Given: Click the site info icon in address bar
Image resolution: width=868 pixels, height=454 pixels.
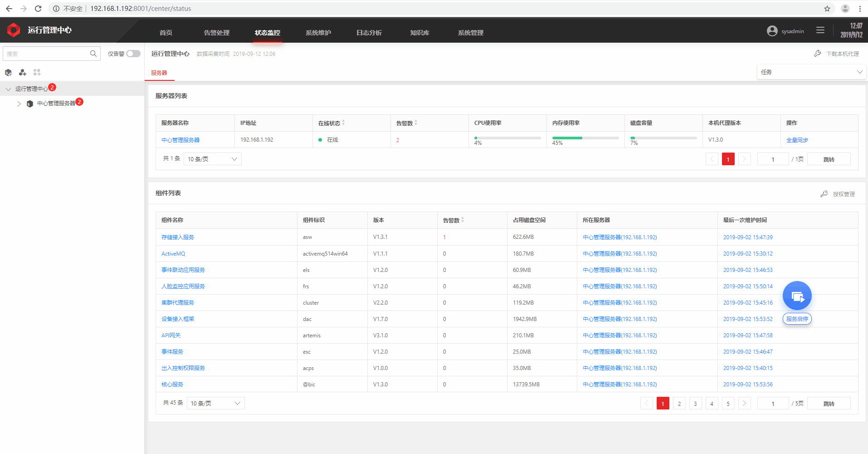Looking at the screenshot, I should tap(56, 9).
